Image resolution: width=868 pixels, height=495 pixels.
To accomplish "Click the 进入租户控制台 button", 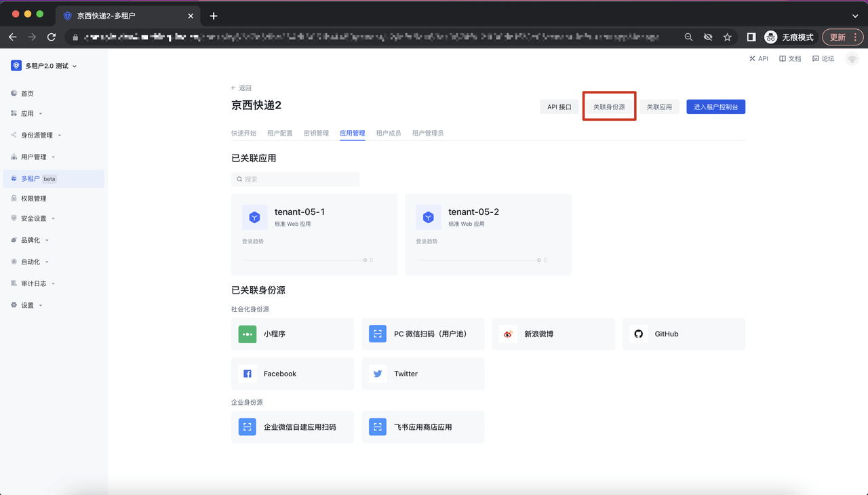I will pos(715,106).
